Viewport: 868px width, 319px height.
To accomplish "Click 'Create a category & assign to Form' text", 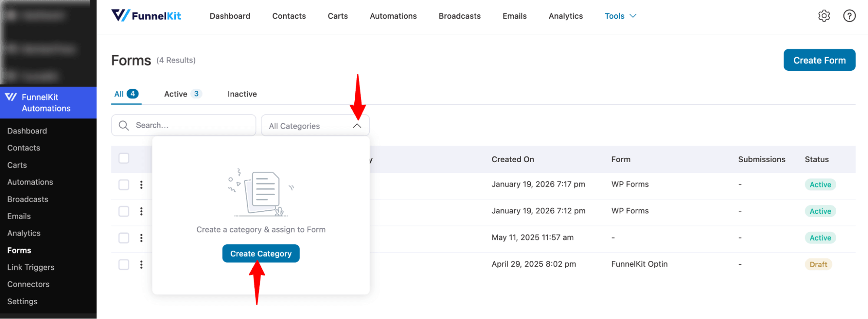I will point(261,229).
